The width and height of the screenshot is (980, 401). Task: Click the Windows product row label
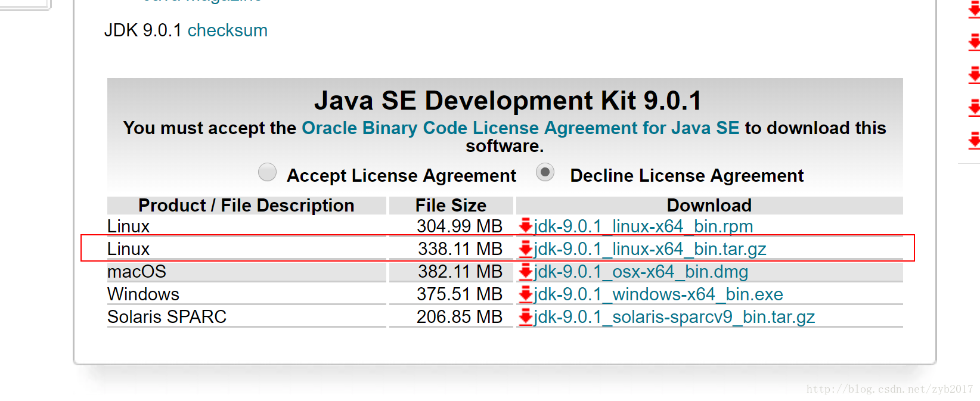[x=143, y=294]
